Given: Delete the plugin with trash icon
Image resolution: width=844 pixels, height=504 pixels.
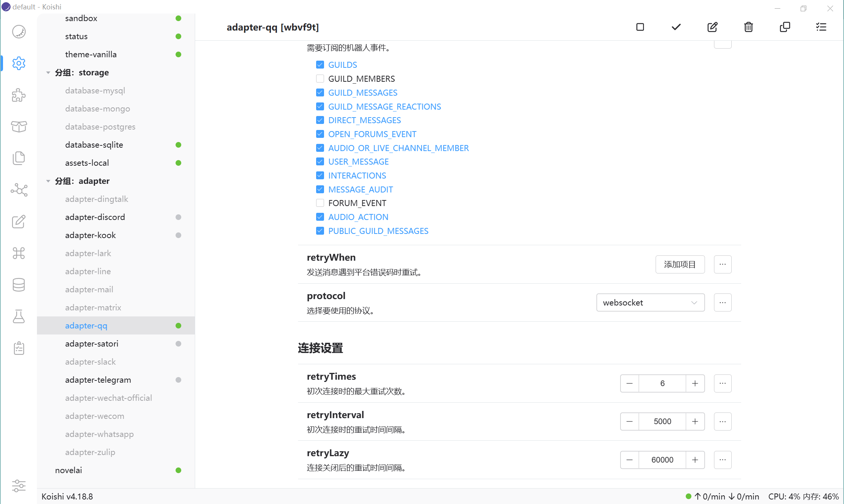Looking at the screenshot, I should click(749, 27).
